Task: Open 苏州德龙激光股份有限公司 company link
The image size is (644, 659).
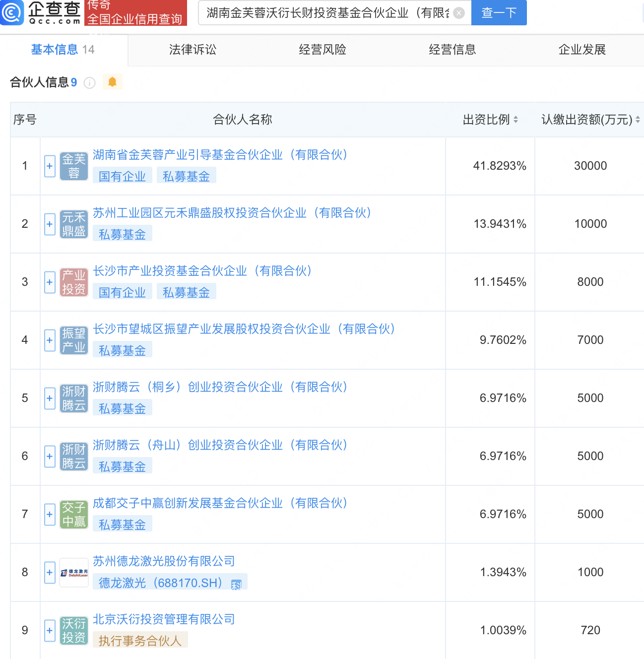Action: [x=164, y=561]
